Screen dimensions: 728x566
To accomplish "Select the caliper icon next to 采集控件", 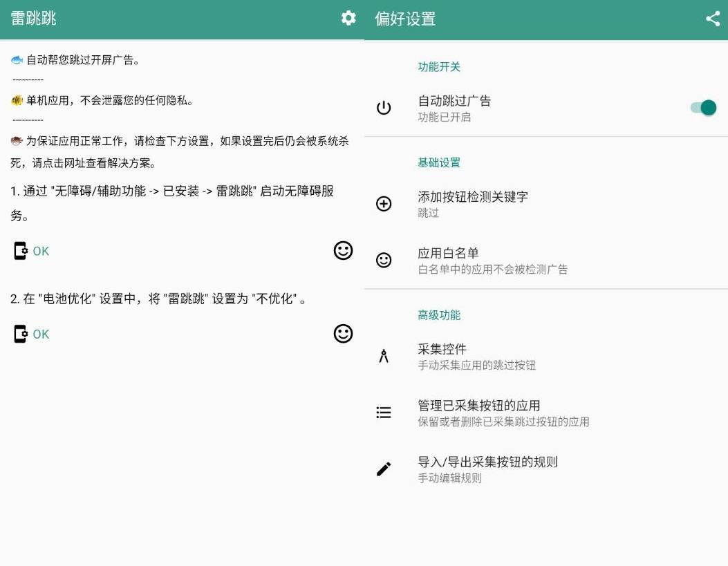I will (384, 356).
